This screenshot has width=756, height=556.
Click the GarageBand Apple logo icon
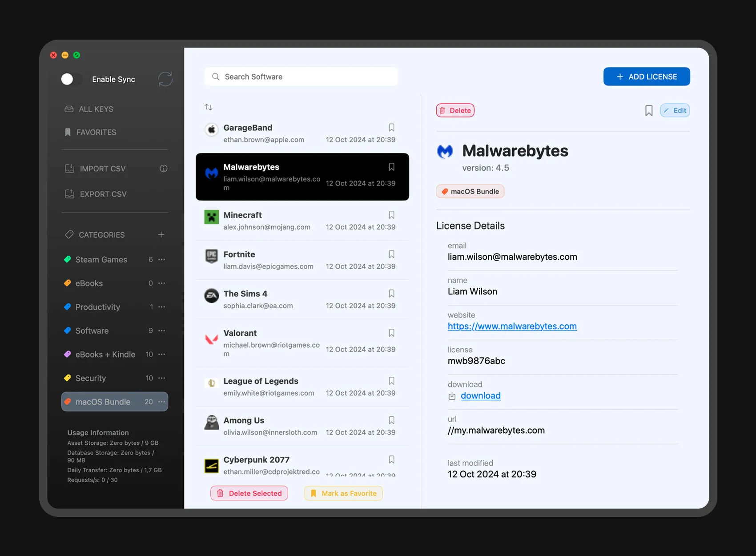(x=212, y=129)
